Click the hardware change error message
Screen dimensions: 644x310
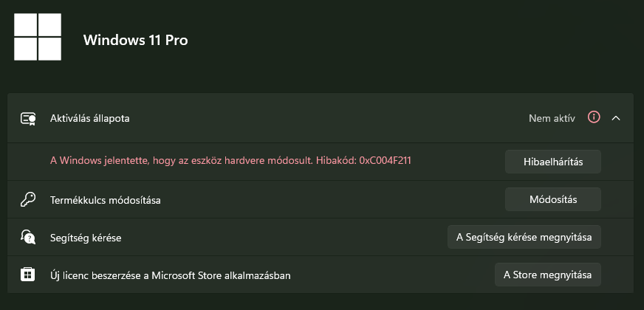click(x=230, y=161)
